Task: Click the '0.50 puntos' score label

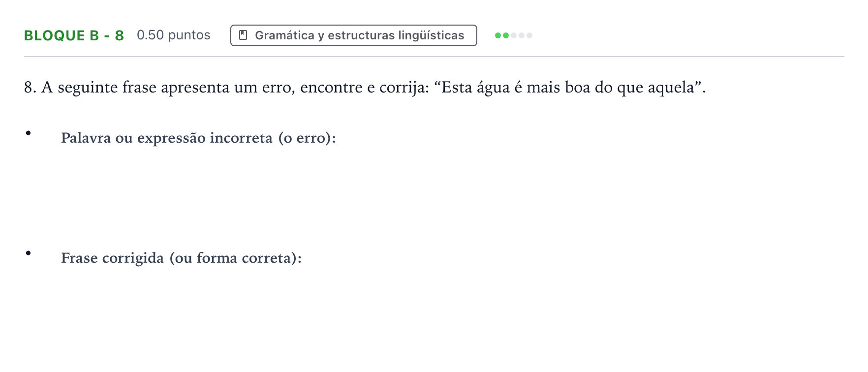Action: click(x=174, y=35)
